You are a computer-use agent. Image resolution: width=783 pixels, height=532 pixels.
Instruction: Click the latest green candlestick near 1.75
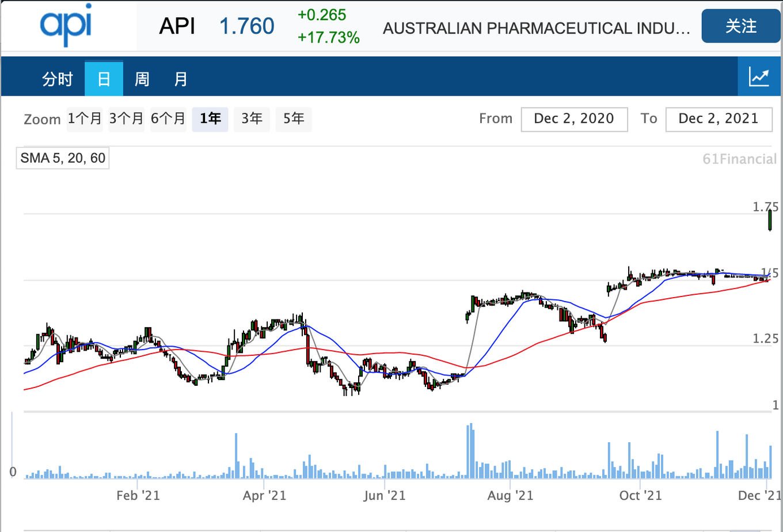[770, 221]
